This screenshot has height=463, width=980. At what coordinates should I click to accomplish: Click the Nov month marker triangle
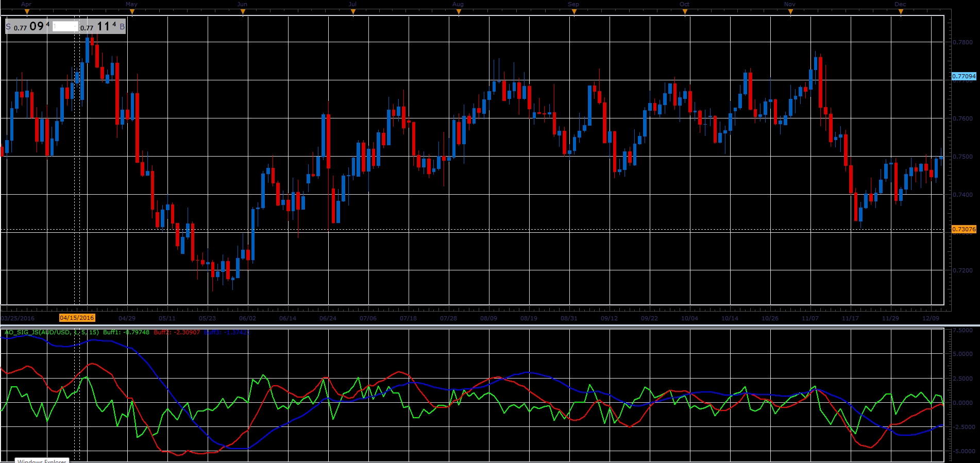790,12
